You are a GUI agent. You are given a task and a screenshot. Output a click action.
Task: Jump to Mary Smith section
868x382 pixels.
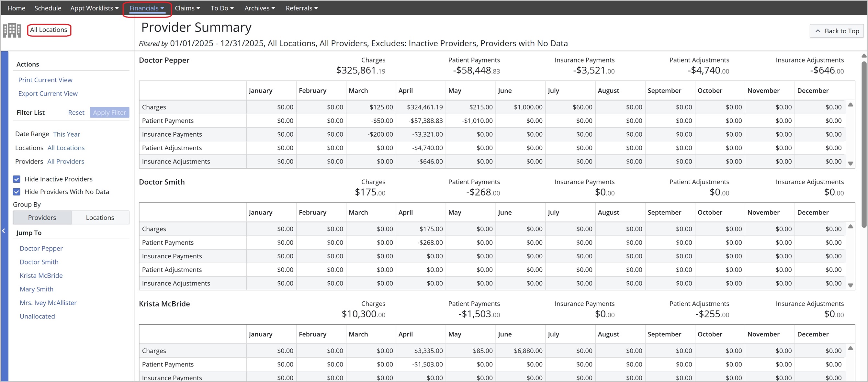(x=36, y=289)
